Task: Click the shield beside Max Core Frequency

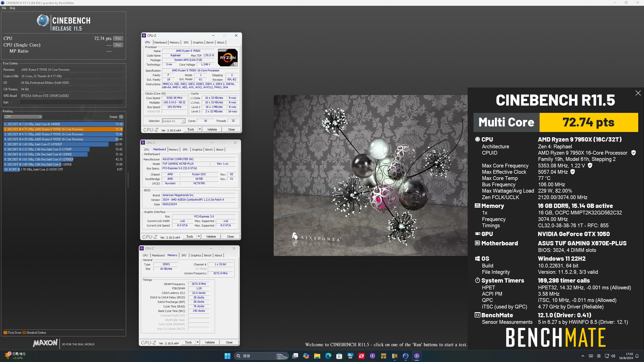Action: pos(590,165)
